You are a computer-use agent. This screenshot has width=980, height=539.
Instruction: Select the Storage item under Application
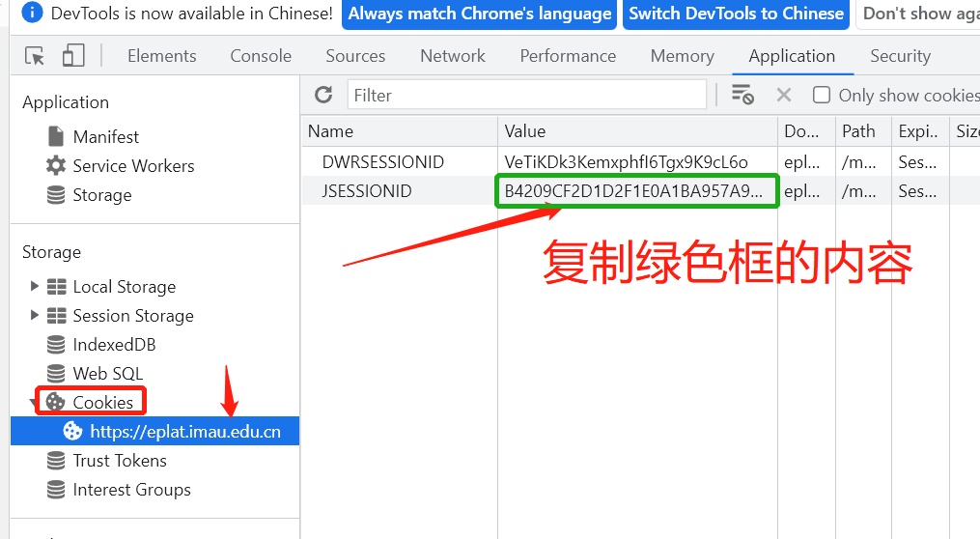102,195
